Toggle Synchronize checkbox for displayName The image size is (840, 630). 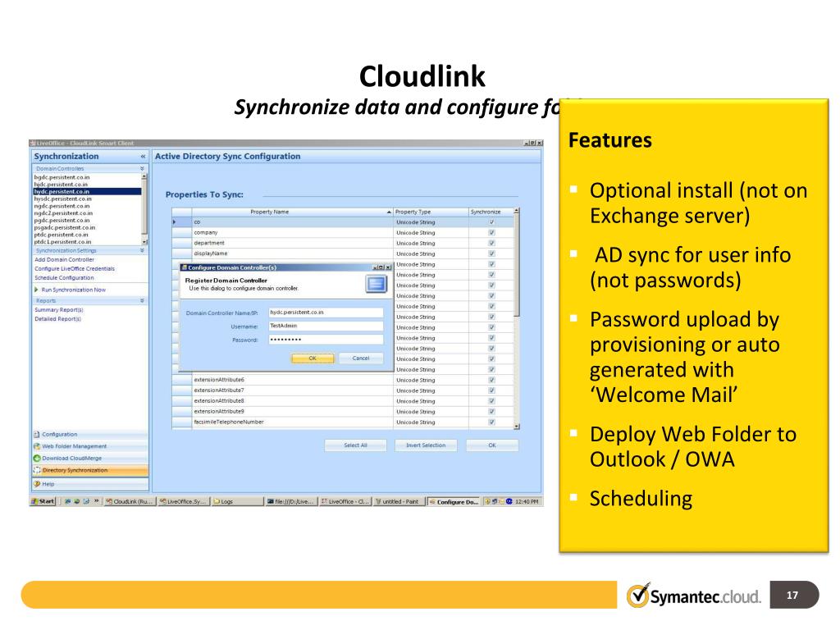[491, 253]
